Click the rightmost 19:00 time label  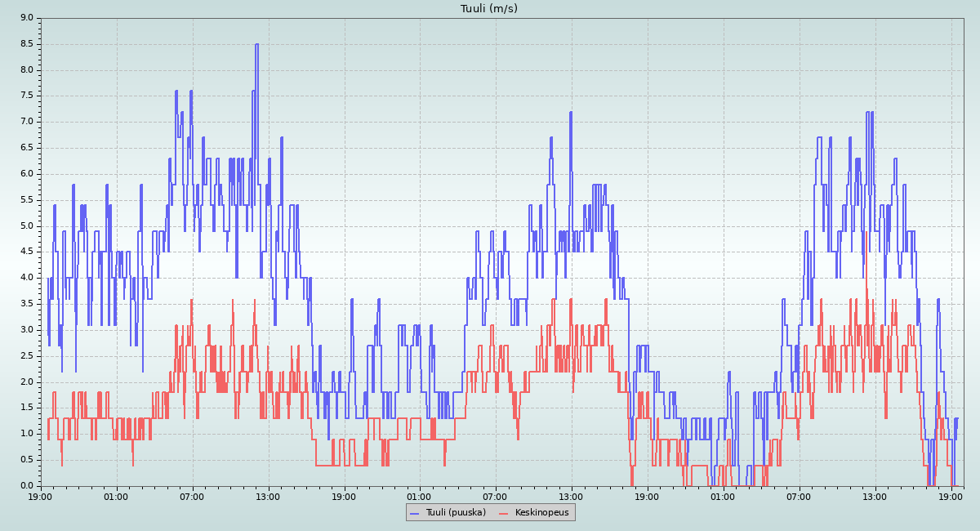pyautogui.click(x=951, y=496)
